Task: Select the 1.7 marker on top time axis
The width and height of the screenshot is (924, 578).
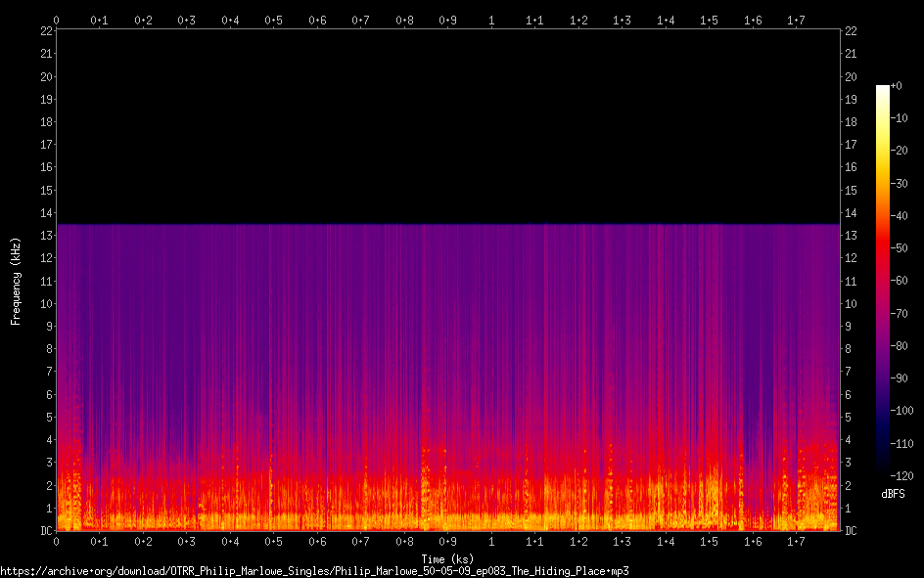Action: pyautogui.click(x=796, y=20)
